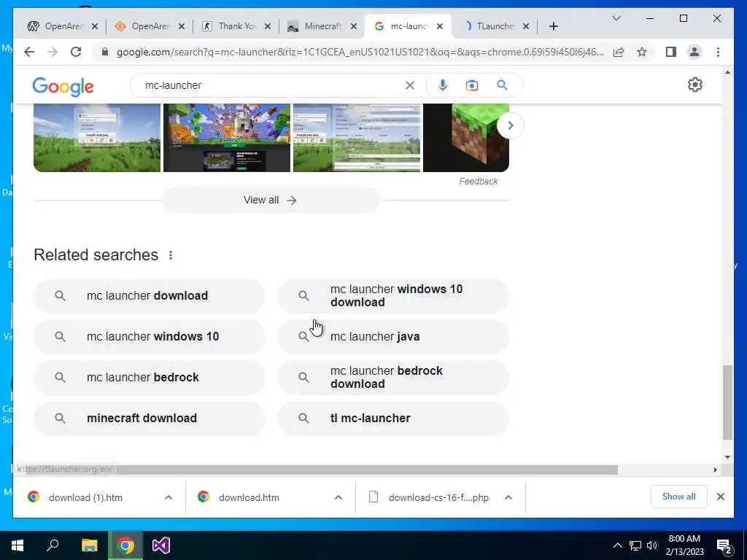
Task: Clear the Google search box text
Action: tap(410, 85)
